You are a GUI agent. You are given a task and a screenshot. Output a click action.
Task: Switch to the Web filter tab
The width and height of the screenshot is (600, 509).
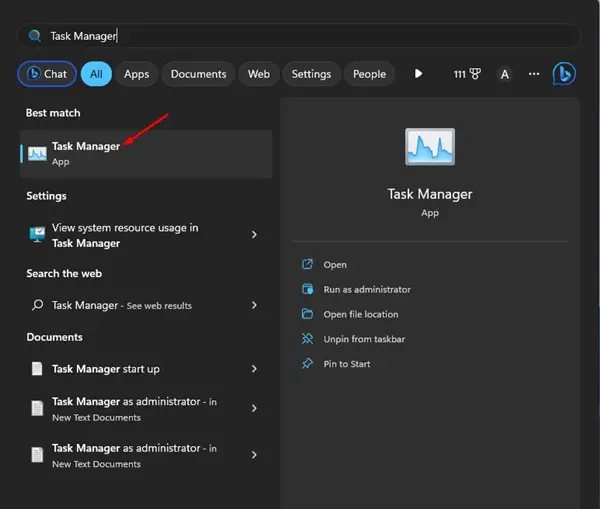[259, 74]
